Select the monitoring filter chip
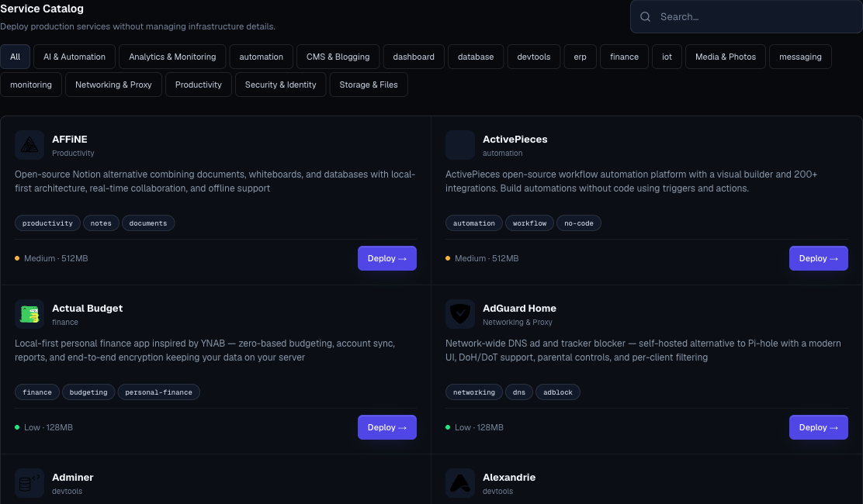The height and width of the screenshot is (504, 863). point(31,85)
